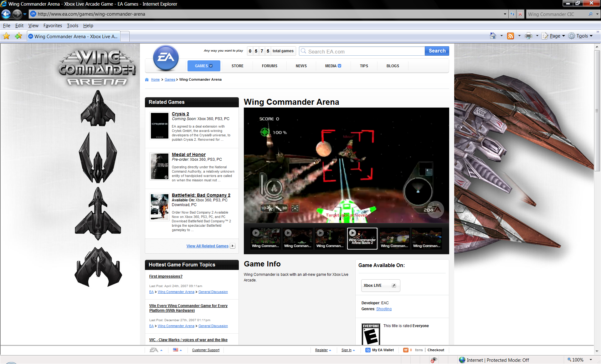Click the Add to Favorites icon
Image resolution: width=601 pixels, height=364 pixels.
pos(18,36)
